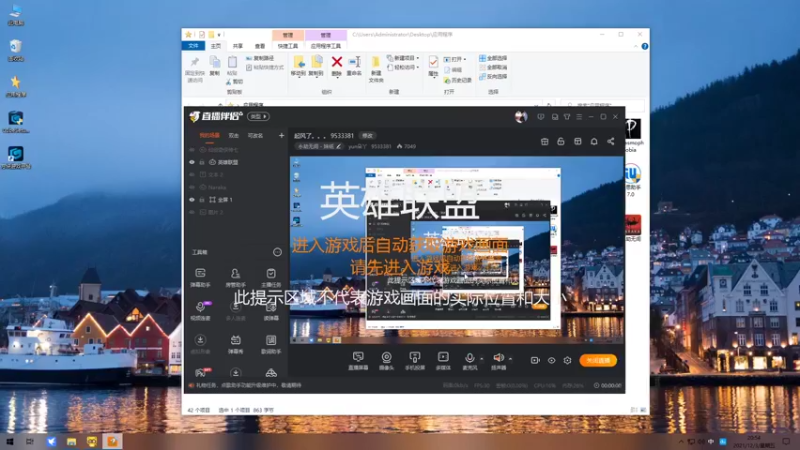Image resolution: width=800 pixels, height=450 pixels.
Task: Switch to 应用程序工具 ribbon tab
Action: click(326, 46)
